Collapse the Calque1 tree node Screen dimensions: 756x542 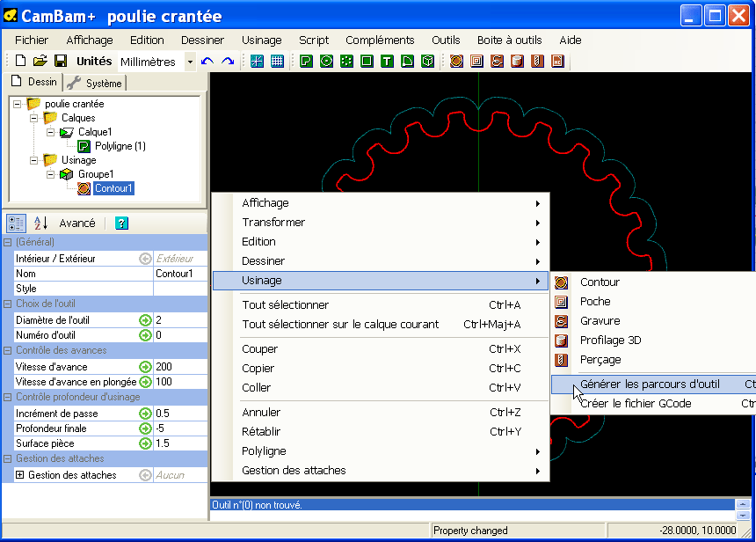coord(51,132)
